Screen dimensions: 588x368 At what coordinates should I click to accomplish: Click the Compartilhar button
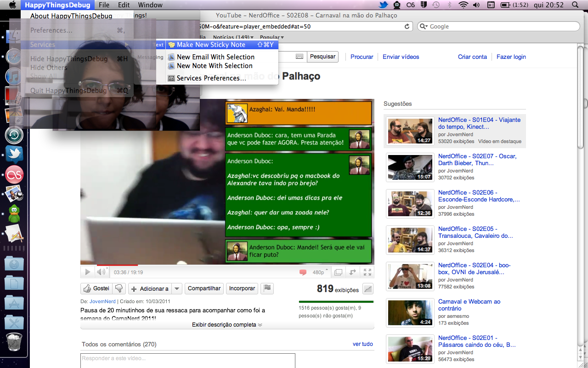(x=204, y=288)
